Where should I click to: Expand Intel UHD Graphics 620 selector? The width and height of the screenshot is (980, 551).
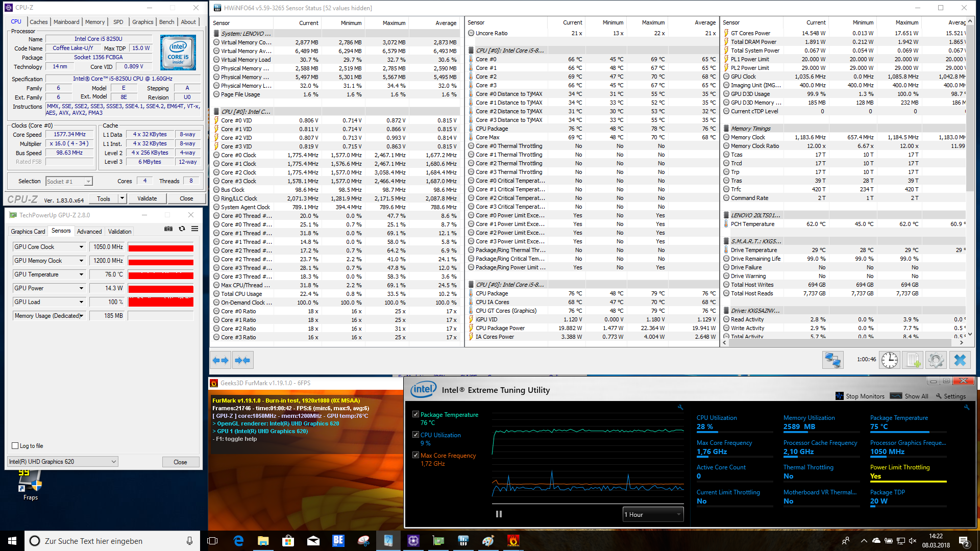click(113, 462)
